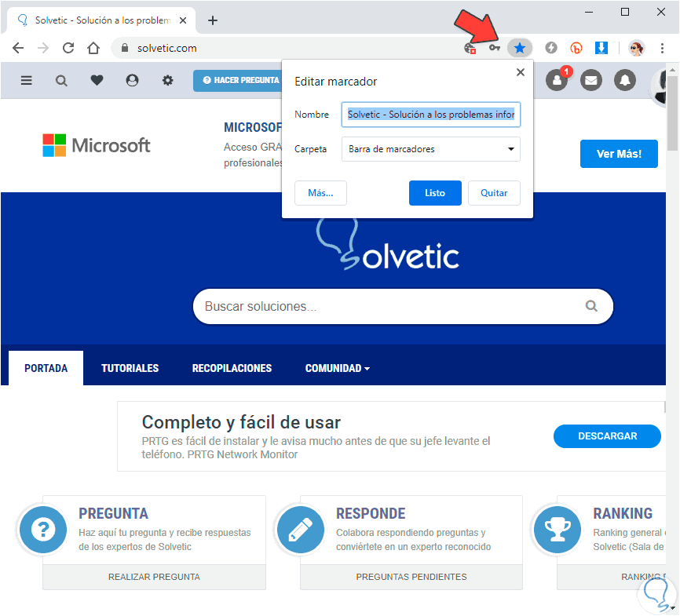Reload the page with refresh icon
This screenshot has height=616, width=680.
(68, 48)
